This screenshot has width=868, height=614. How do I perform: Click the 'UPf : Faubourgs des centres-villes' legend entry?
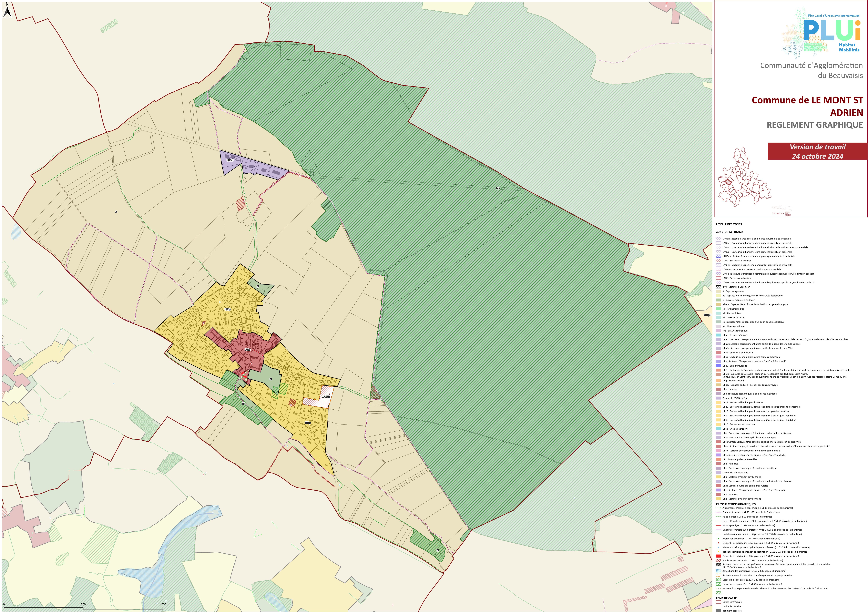coord(740,459)
